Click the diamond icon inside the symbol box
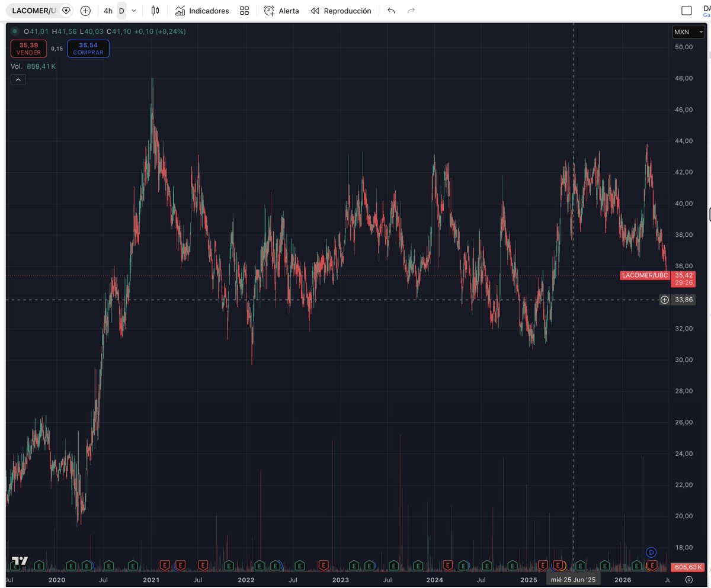 pos(66,11)
